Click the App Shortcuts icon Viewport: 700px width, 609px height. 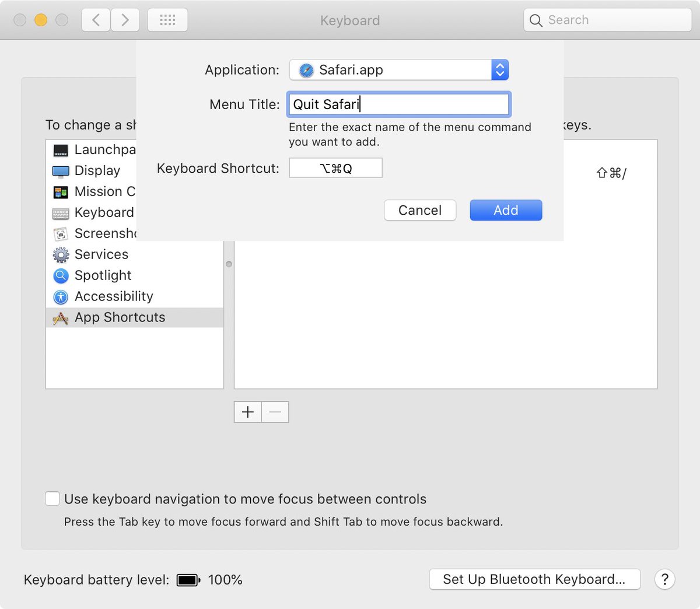(61, 318)
